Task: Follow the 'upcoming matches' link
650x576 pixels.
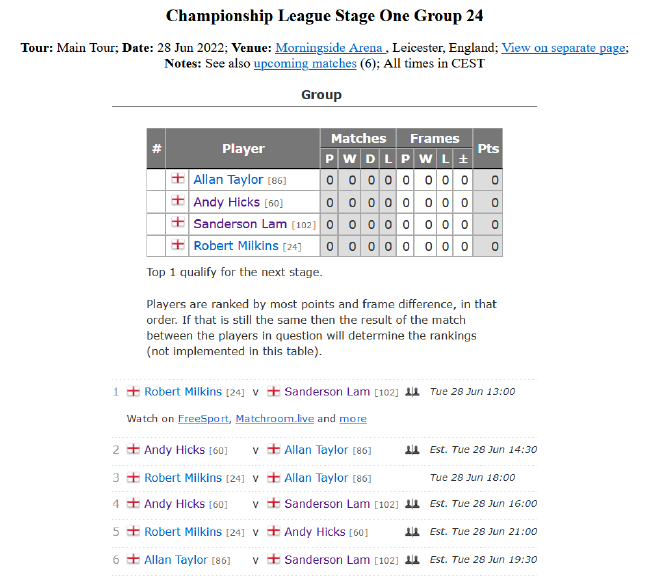Action: [x=304, y=63]
